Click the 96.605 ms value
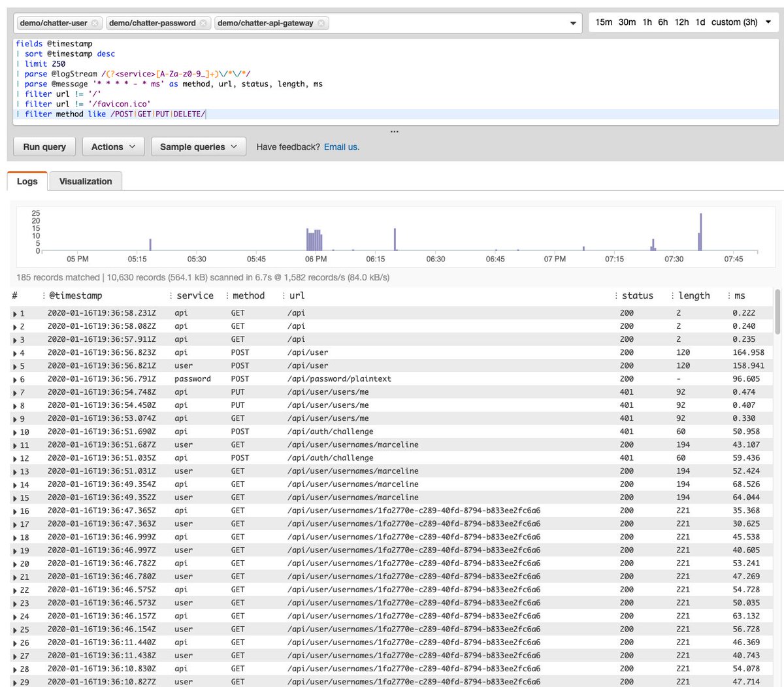This screenshot has width=784, height=687. coord(746,379)
